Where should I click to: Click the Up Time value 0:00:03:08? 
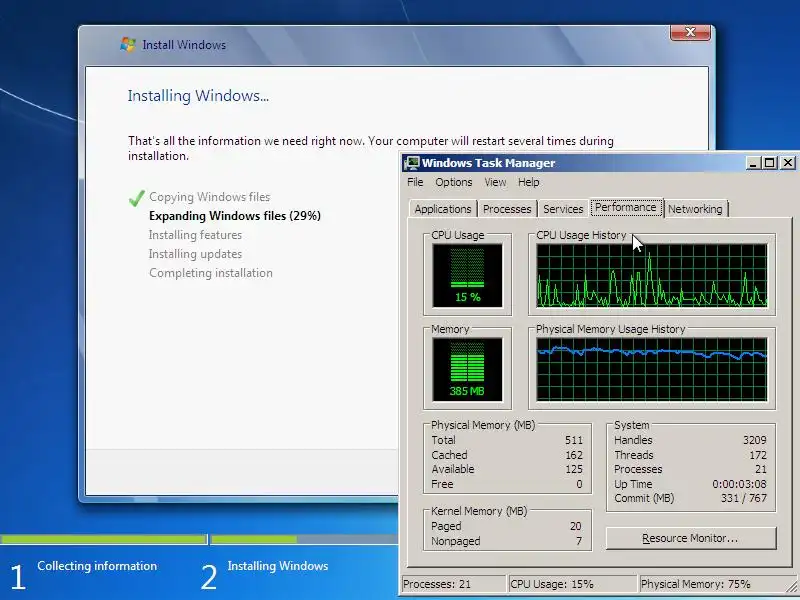point(739,484)
